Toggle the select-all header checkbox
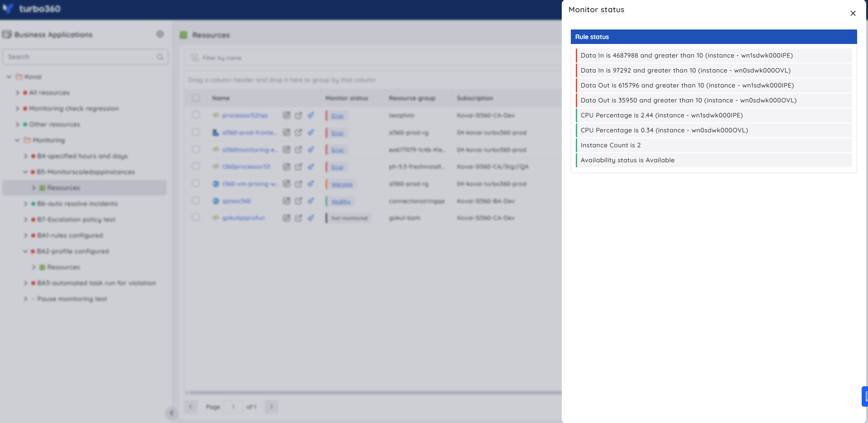The width and height of the screenshot is (868, 423). 196,98
